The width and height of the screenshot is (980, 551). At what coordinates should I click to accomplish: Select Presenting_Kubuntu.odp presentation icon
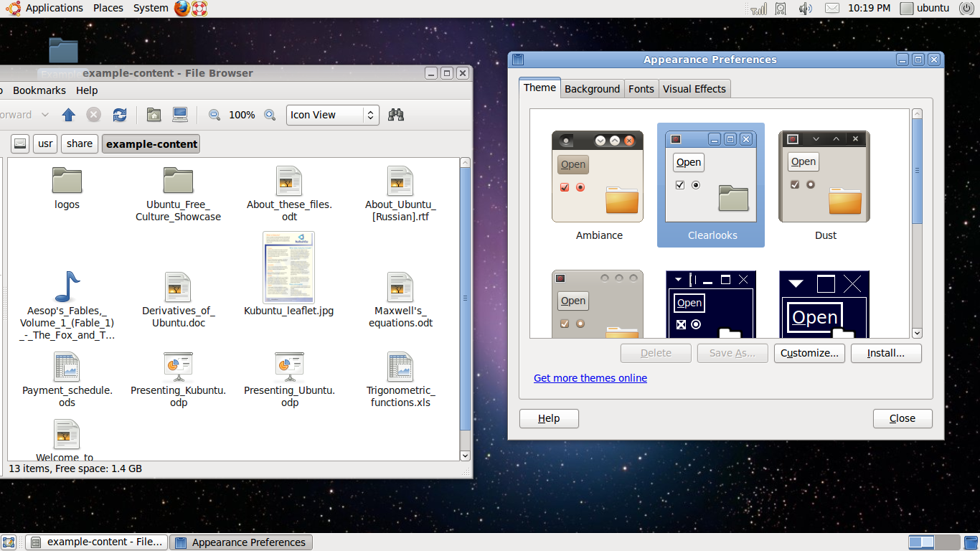point(178,367)
